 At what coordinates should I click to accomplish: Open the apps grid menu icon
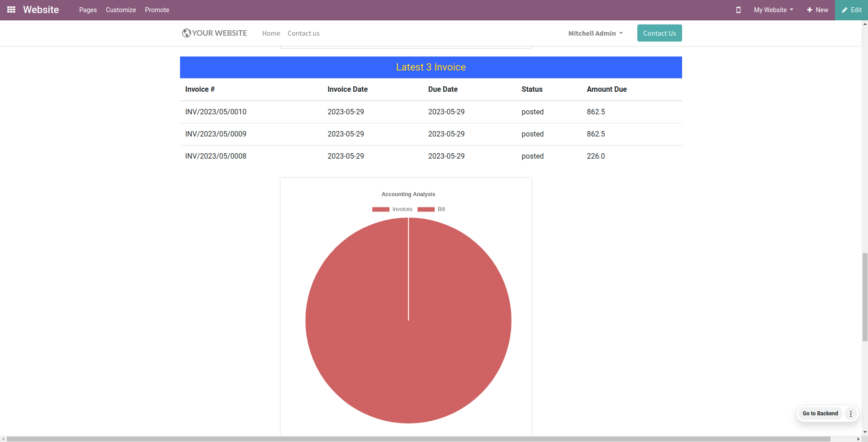[x=11, y=9]
